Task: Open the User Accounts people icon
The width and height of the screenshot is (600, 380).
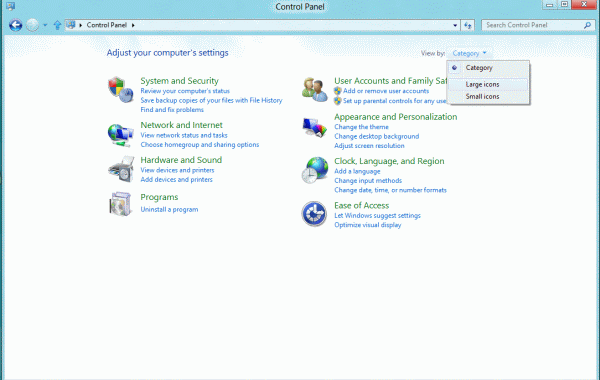Action: pyautogui.click(x=315, y=89)
